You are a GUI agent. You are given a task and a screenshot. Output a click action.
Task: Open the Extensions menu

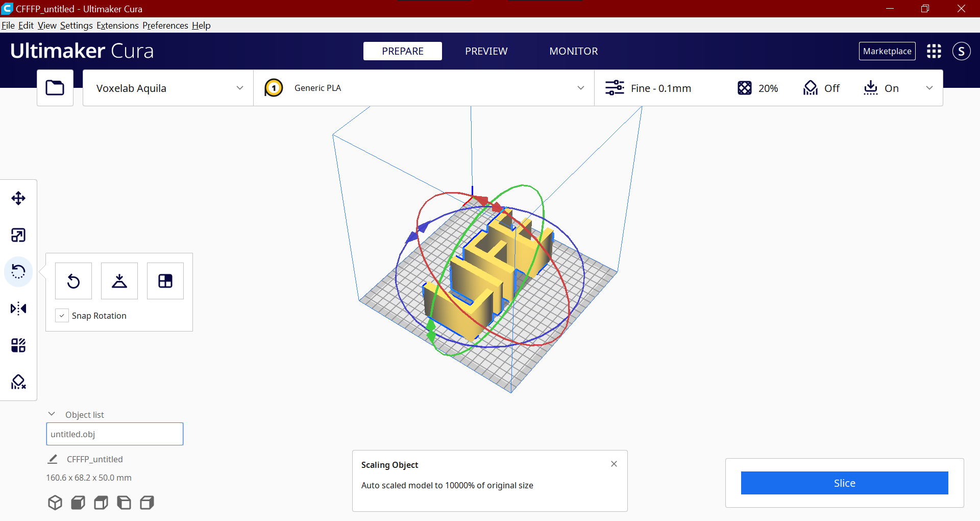click(x=117, y=26)
